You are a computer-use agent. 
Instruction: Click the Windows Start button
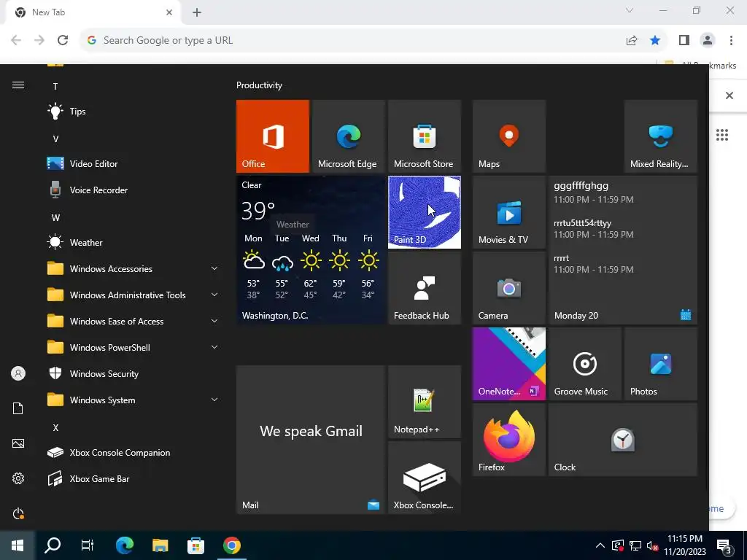pyautogui.click(x=18, y=545)
